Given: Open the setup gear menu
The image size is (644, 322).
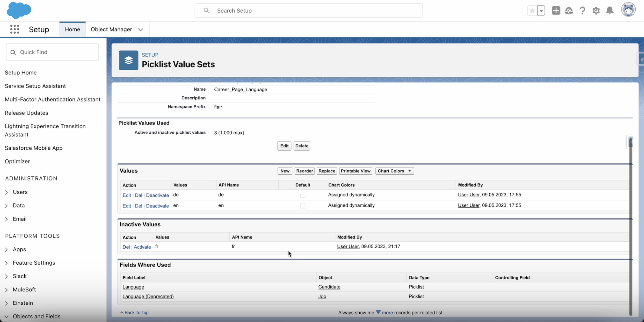Looking at the screenshot, I should [596, 10].
